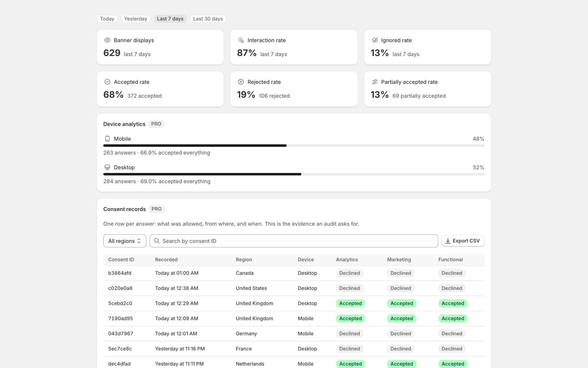
Task: Click 'Today at 12:38 AM' timestamp
Action: [177, 288]
